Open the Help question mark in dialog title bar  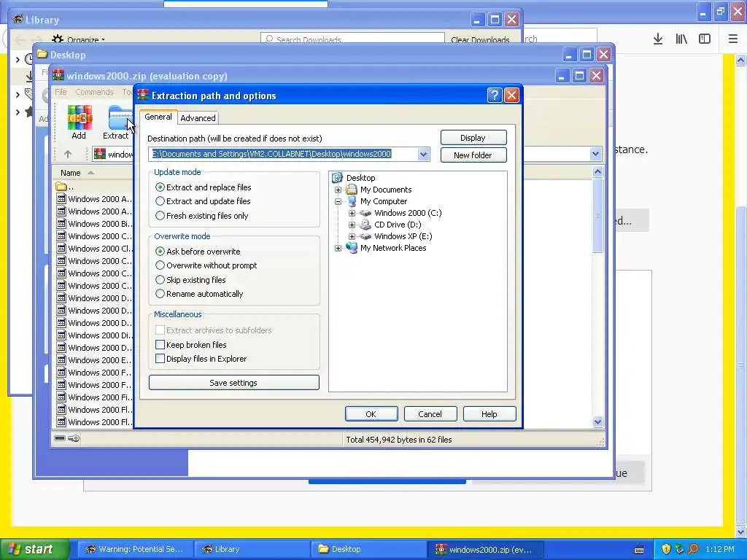point(495,96)
